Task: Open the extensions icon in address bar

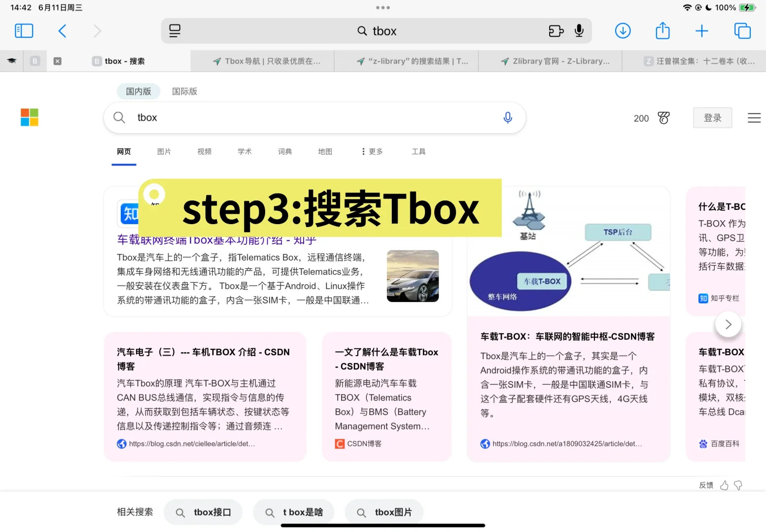Action: [x=556, y=31]
